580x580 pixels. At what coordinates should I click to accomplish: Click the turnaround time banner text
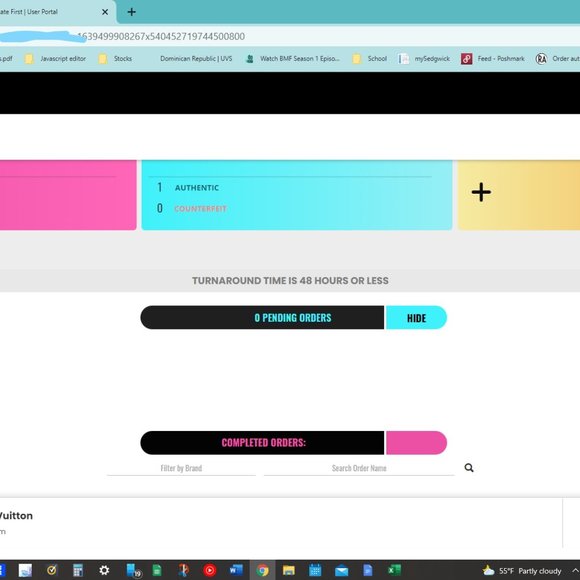click(x=290, y=280)
